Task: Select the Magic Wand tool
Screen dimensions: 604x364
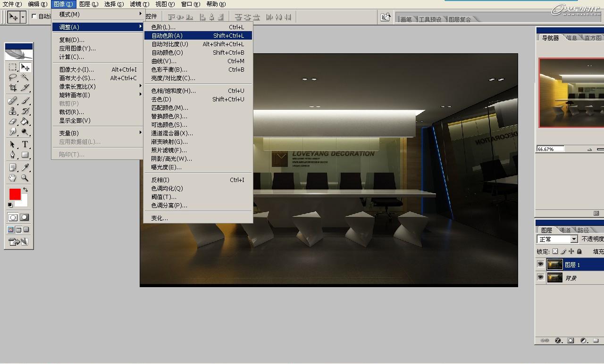Action: click(25, 77)
